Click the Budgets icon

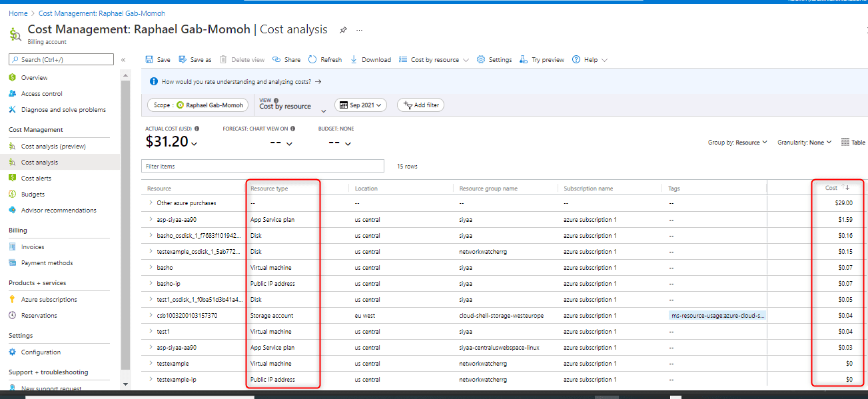click(13, 195)
